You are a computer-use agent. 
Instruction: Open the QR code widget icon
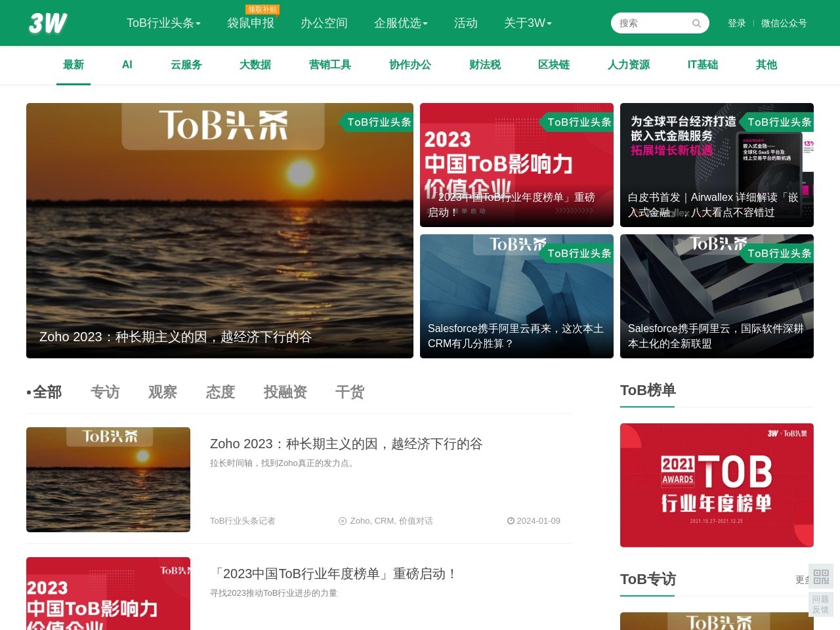821,577
